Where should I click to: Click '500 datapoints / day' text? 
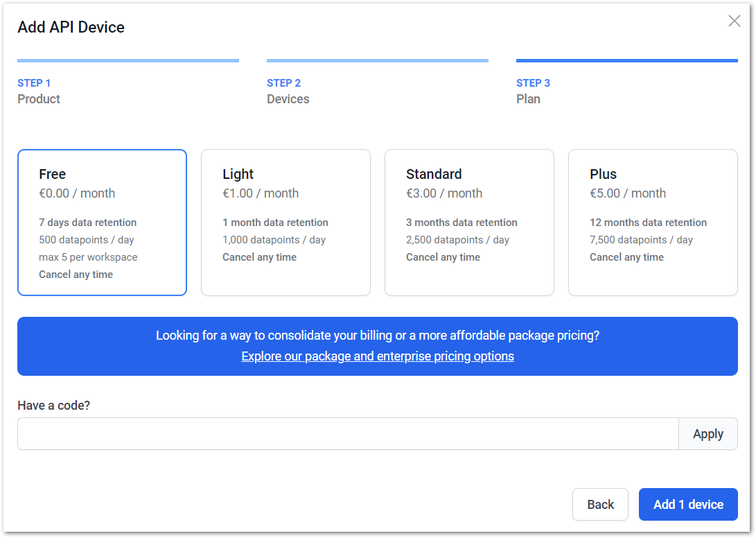pyautogui.click(x=87, y=240)
